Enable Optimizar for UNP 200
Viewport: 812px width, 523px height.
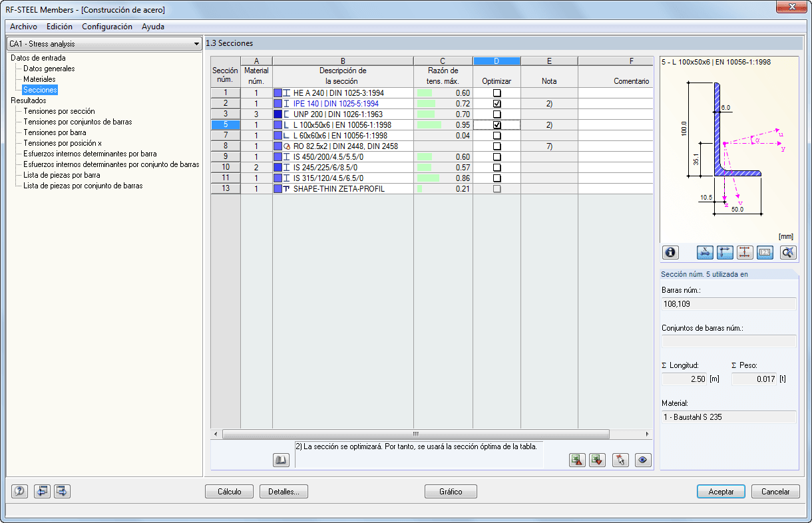(497, 114)
